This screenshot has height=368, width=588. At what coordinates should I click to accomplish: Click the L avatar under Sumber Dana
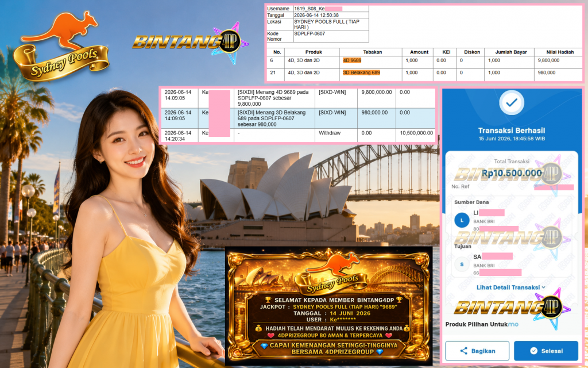tap(462, 220)
